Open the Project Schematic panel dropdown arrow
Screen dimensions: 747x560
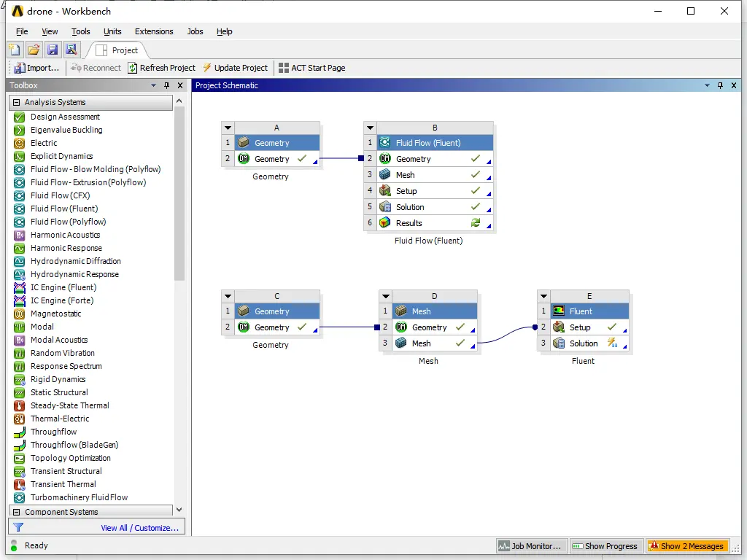[x=707, y=86]
